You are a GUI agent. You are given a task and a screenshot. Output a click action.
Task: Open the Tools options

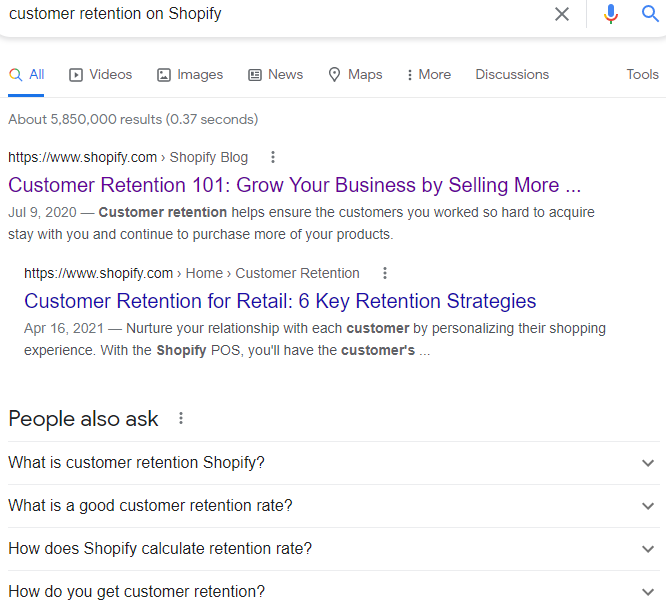click(x=642, y=75)
